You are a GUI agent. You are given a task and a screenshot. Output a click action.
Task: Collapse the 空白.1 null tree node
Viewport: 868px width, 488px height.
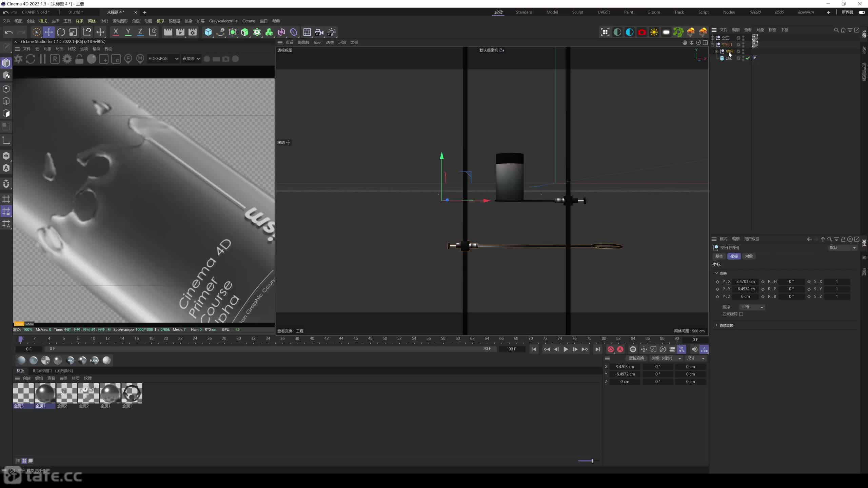click(x=713, y=45)
